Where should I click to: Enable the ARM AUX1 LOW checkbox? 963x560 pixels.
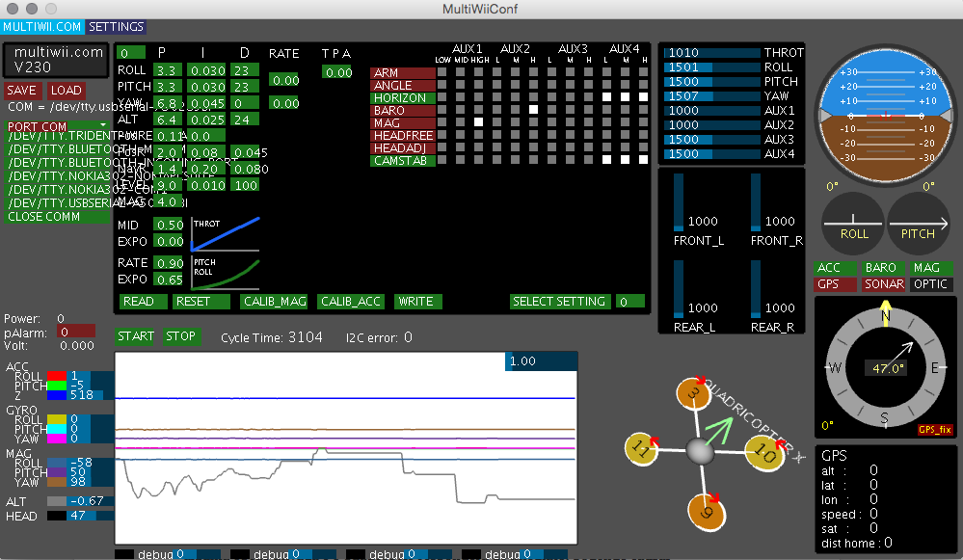442,72
